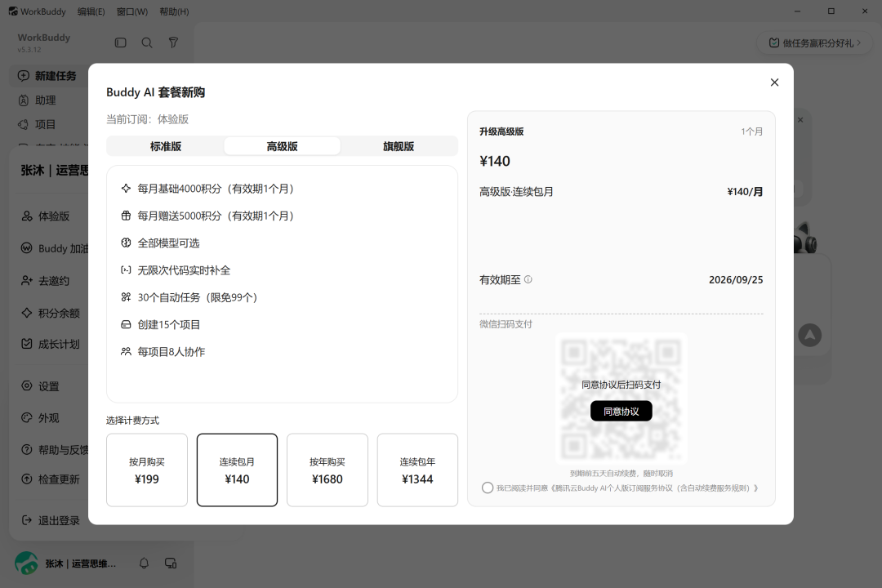This screenshot has width=882, height=588.
Task: Click the ¥140/月 price text
Action: (745, 192)
